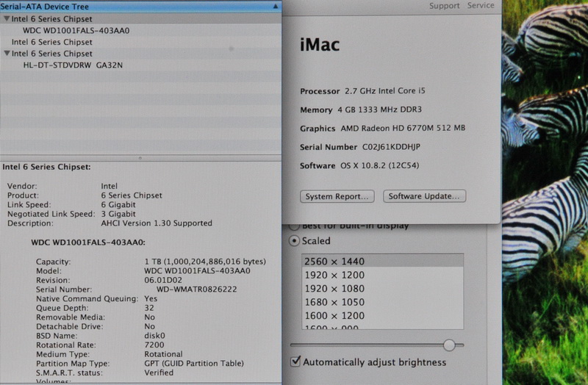Click the sort arrow in the device tree header
The width and height of the screenshot is (588, 385).
275,6
